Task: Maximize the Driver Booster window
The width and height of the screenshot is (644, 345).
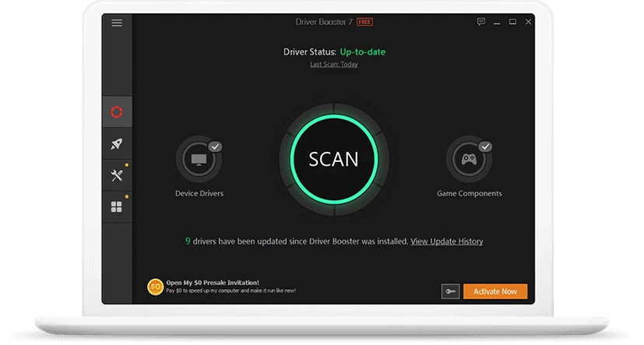Action: pyautogui.click(x=512, y=22)
